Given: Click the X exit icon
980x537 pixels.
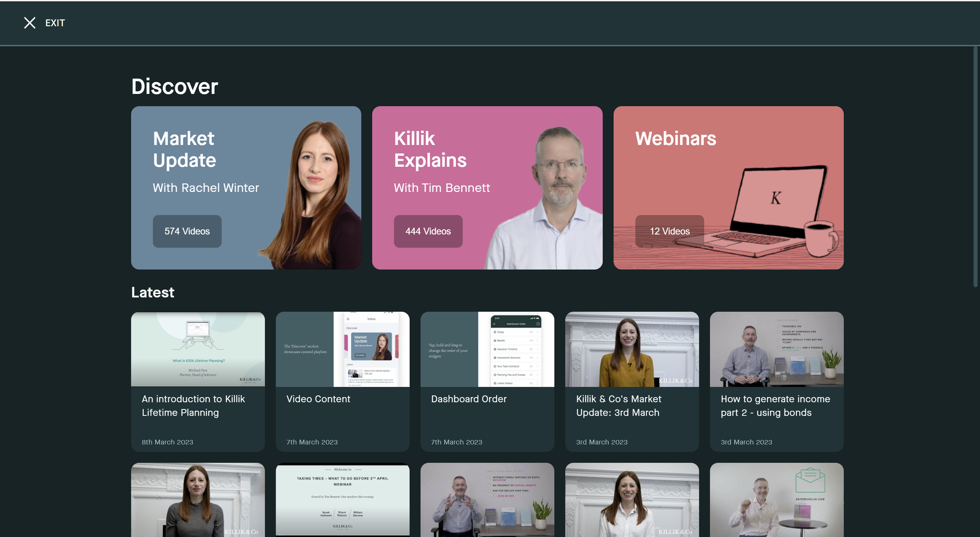Looking at the screenshot, I should click(x=30, y=23).
